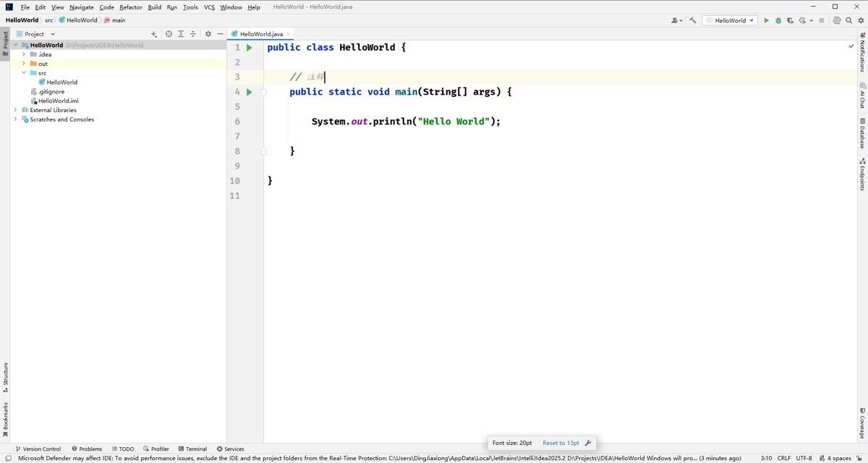Screen dimensions: 868x463
Task: Click the Build Project hammer icon
Action: (693, 20)
